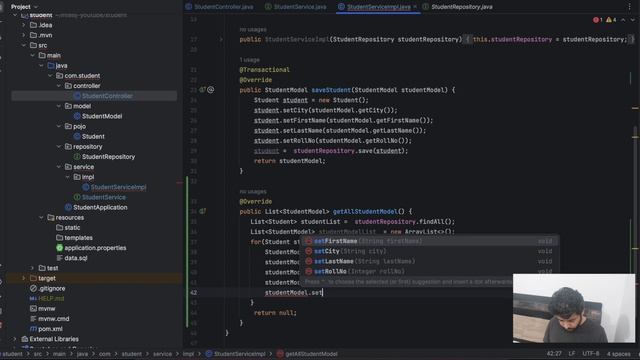This screenshot has width=640, height=360.
Task: Collapse the controller package
Action: [59, 86]
